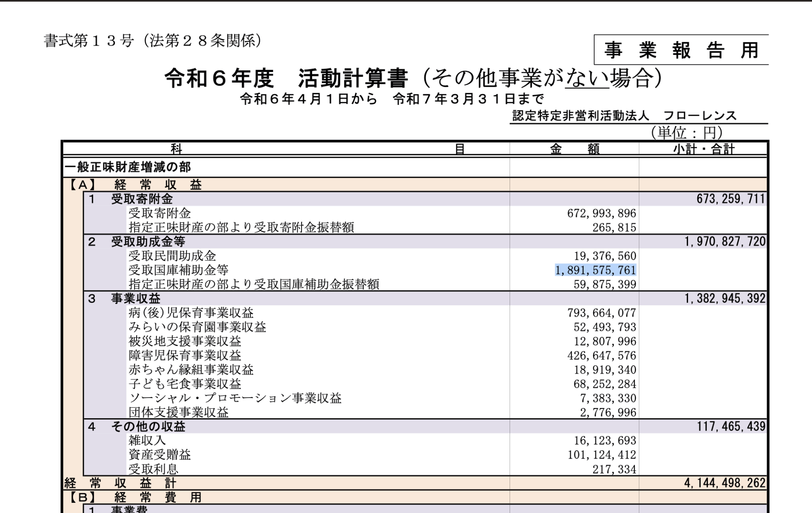The width and height of the screenshot is (812, 513).
Task: Click the 病(後)児保育事業収益 amount 793,664,077
Action: [x=601, y=313]
